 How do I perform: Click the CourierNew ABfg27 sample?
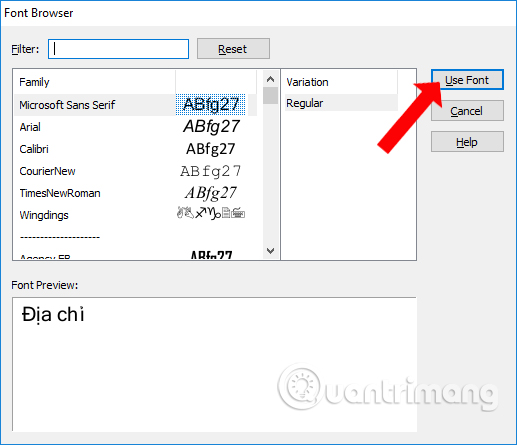[210, 171]
